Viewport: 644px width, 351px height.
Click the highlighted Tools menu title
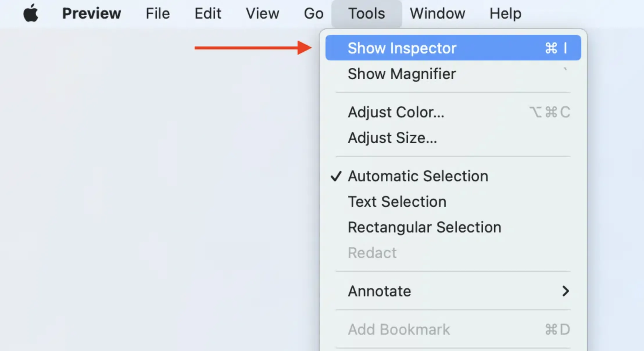pyautogui.click(x=366, y=13)
